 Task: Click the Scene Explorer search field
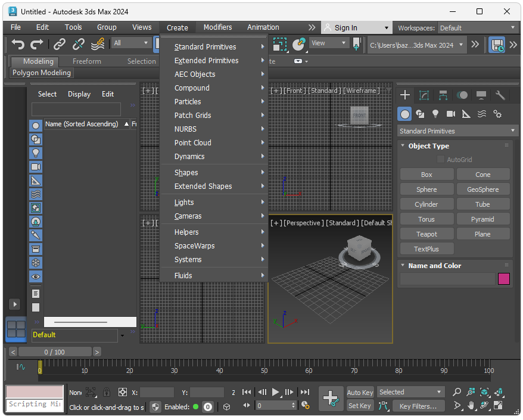click(x=76, y=109)
